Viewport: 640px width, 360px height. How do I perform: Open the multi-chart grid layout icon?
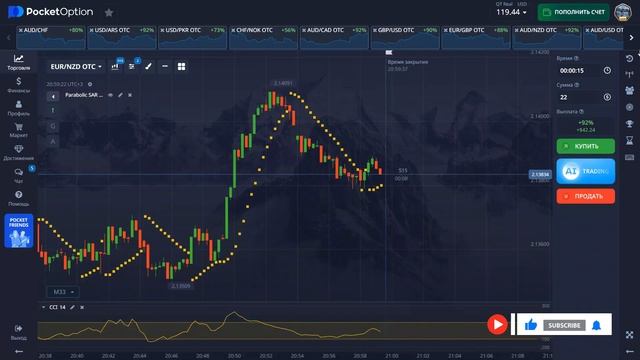(x=182, y=67)
